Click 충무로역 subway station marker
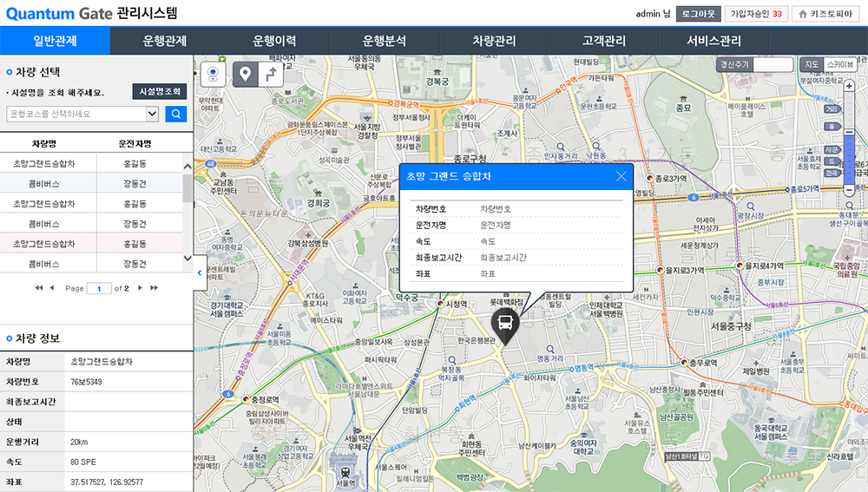868x492 pixels. click(x=684, y=363)
